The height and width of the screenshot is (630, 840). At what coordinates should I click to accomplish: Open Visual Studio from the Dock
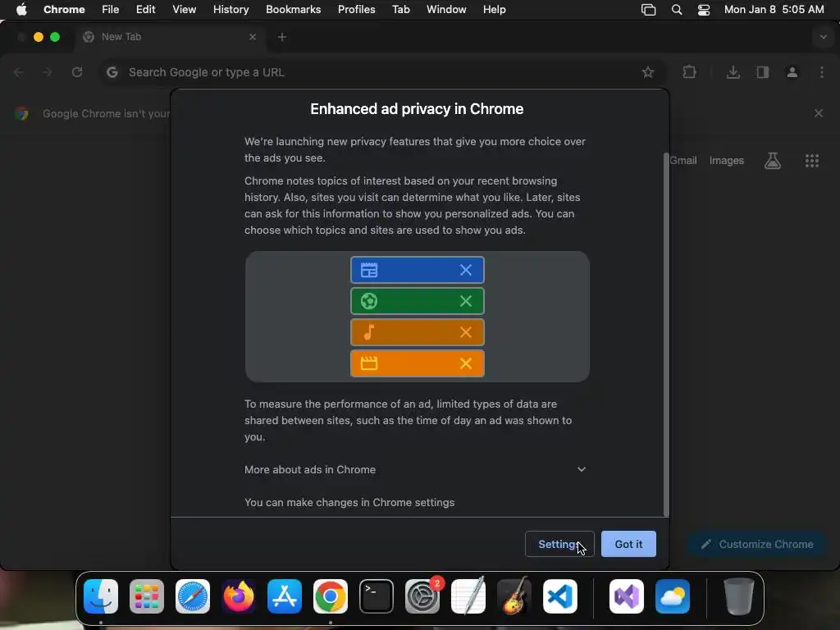(x=627, y=596)
